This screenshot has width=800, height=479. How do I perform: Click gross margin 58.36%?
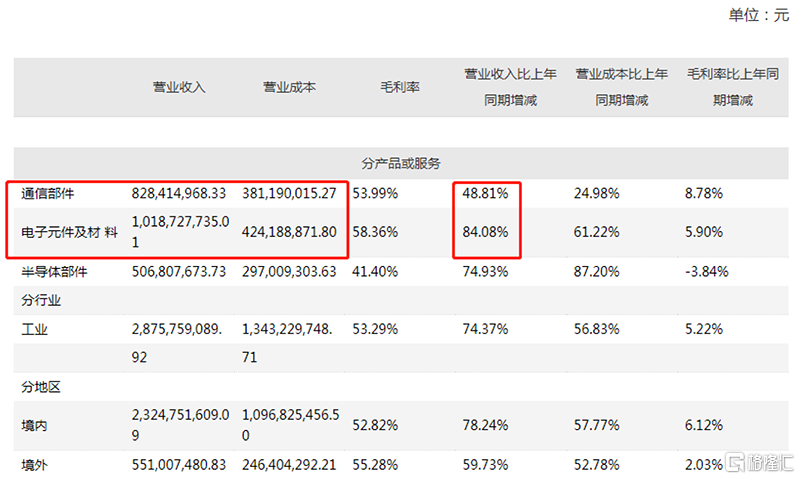[375, 232]
